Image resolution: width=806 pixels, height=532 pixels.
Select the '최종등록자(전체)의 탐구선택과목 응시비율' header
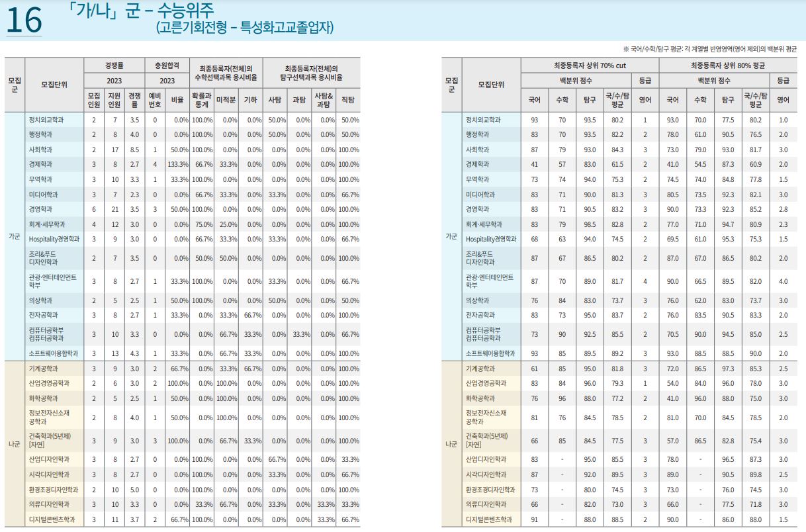click(x=312, y=73)
